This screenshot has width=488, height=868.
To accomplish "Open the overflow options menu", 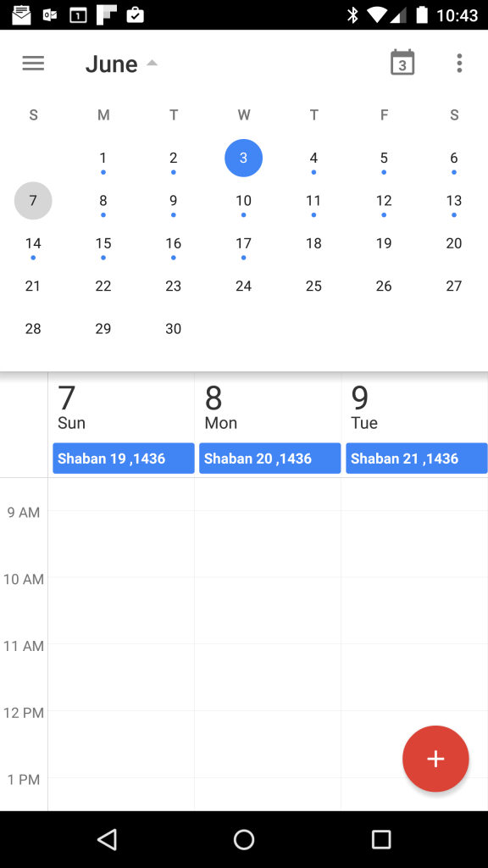I will [458, 63].
